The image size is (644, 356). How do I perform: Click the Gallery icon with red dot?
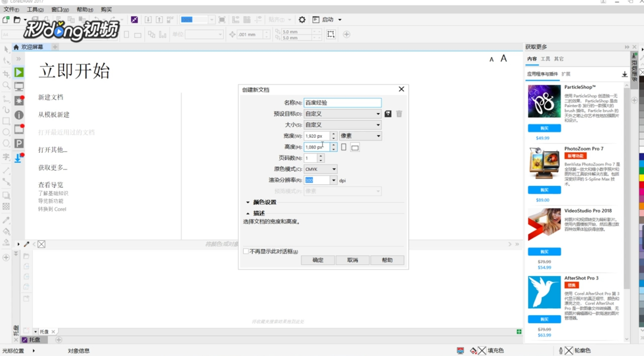[19, 129]
